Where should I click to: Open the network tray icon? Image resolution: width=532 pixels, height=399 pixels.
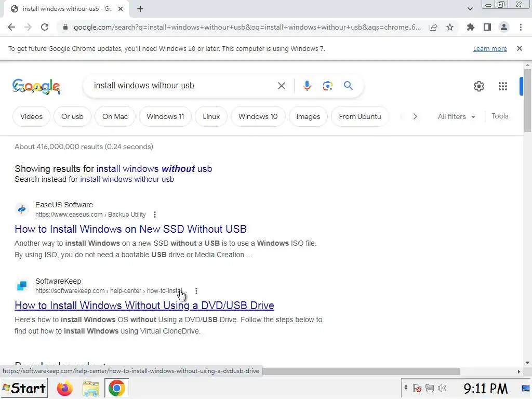430,388
